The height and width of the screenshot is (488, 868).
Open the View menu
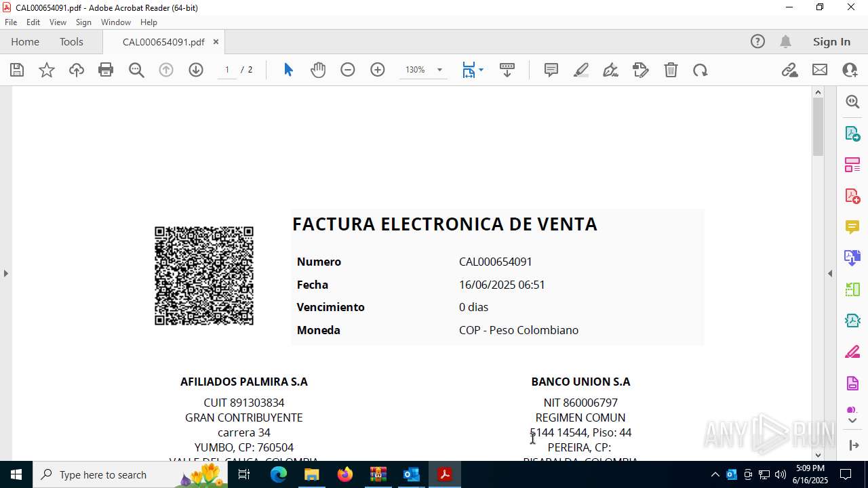[x=58, y=22]
